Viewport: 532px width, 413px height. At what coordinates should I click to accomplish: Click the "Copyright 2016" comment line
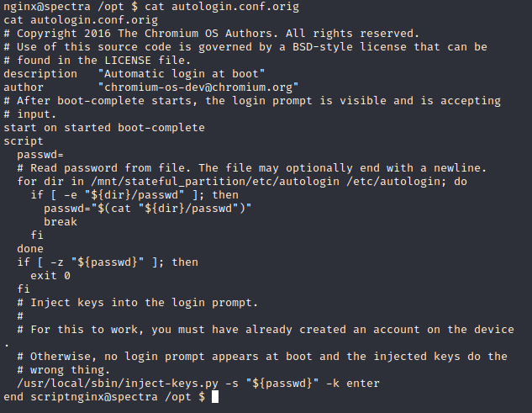point(212,34)
